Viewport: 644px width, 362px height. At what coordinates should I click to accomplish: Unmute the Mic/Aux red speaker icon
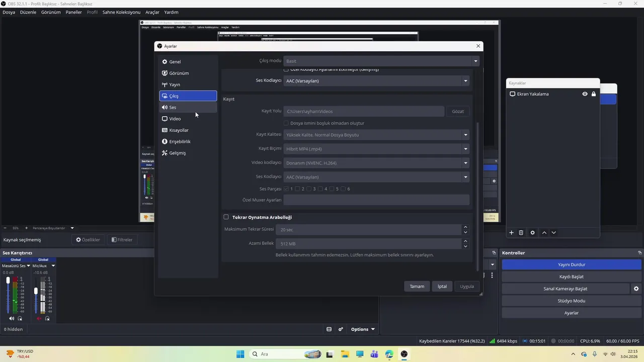coord(39,318)
